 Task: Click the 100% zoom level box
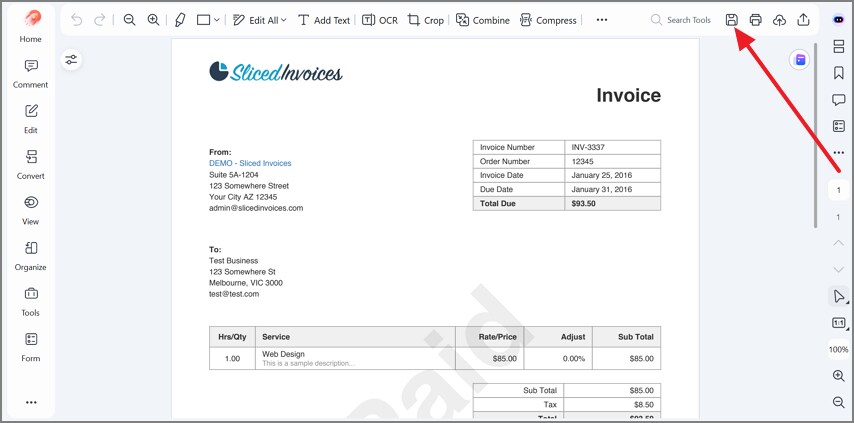pos(839,350)
